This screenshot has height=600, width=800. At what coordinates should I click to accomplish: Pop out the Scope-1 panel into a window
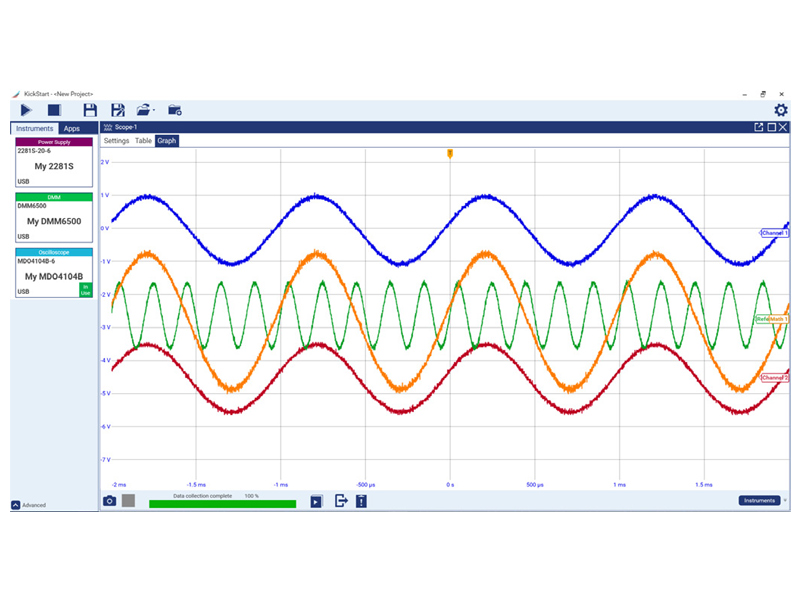coord(758,128)
